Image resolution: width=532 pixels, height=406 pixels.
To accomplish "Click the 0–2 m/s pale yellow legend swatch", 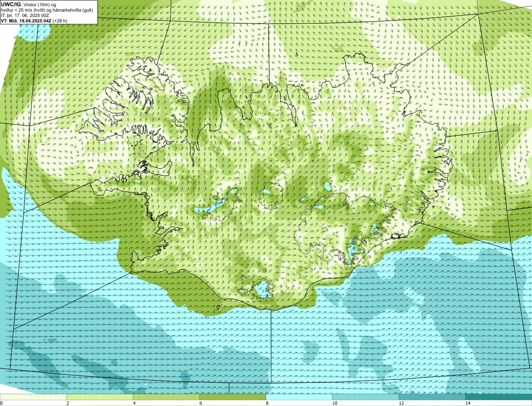I will pos(33,397).
